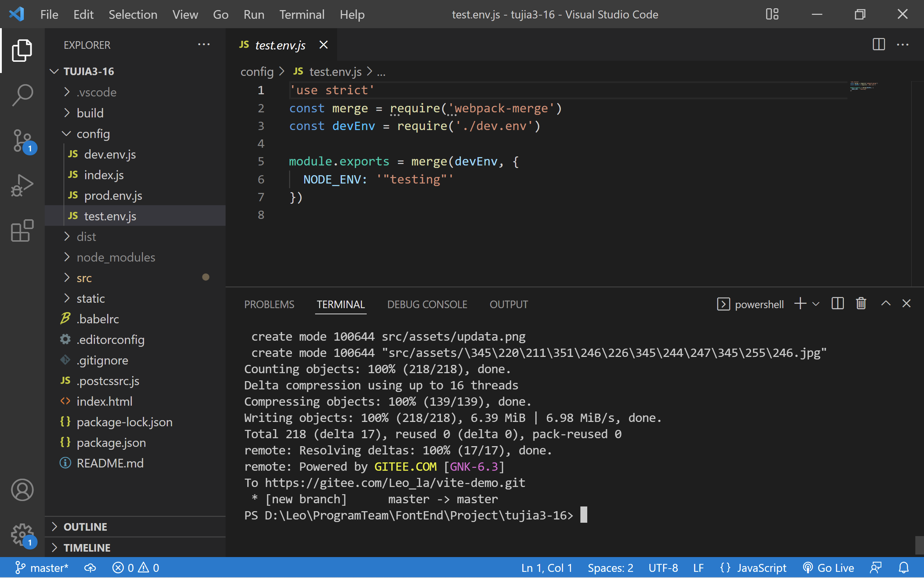Split the terminal panel
924x578 pixels.
(x=837, y=303)
